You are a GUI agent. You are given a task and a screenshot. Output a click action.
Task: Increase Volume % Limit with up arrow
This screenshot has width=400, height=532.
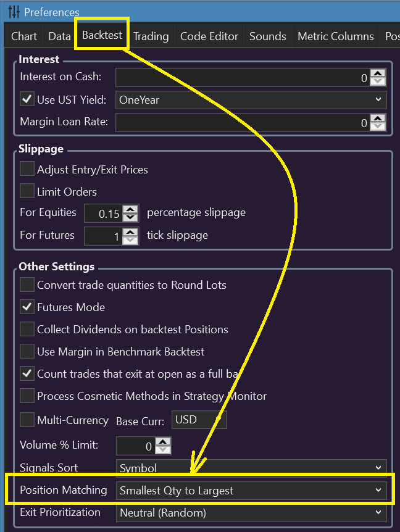tap(163, 442)
